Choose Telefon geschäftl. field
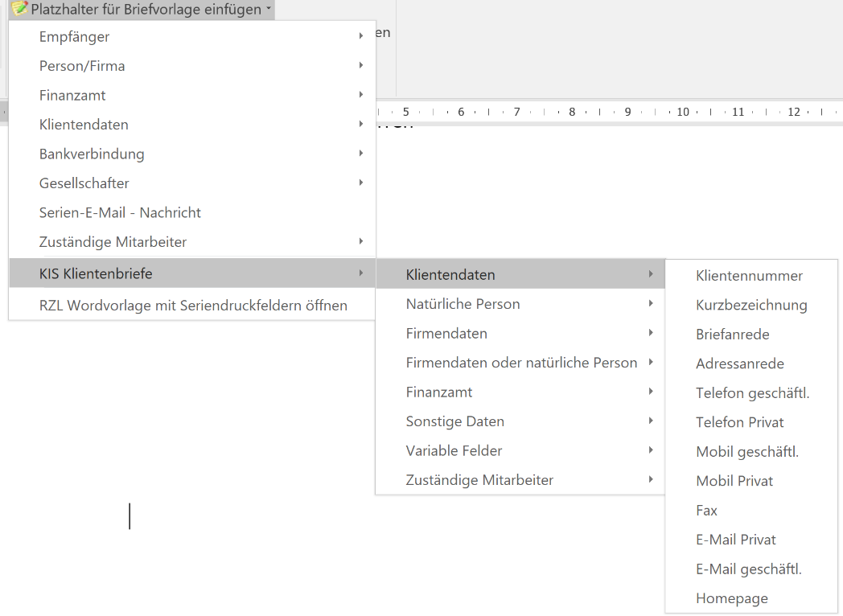The width and height of the screenshot is (843, 616). 752,393
